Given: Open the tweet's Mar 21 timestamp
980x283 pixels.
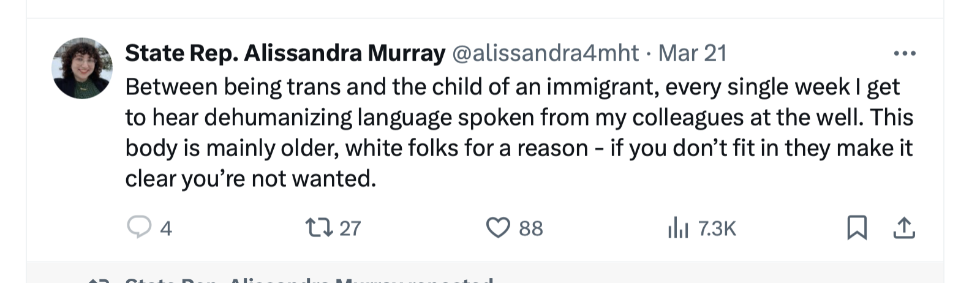Looking at the screenshot, I should 692,54.
